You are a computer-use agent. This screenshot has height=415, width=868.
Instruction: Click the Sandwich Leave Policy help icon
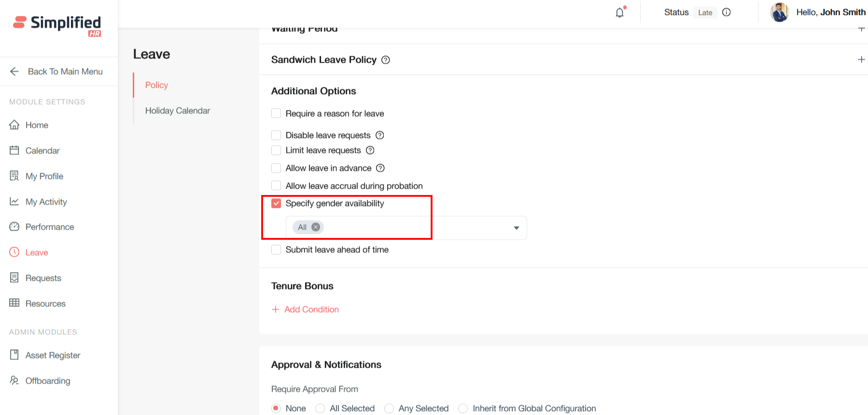[386, 60]
